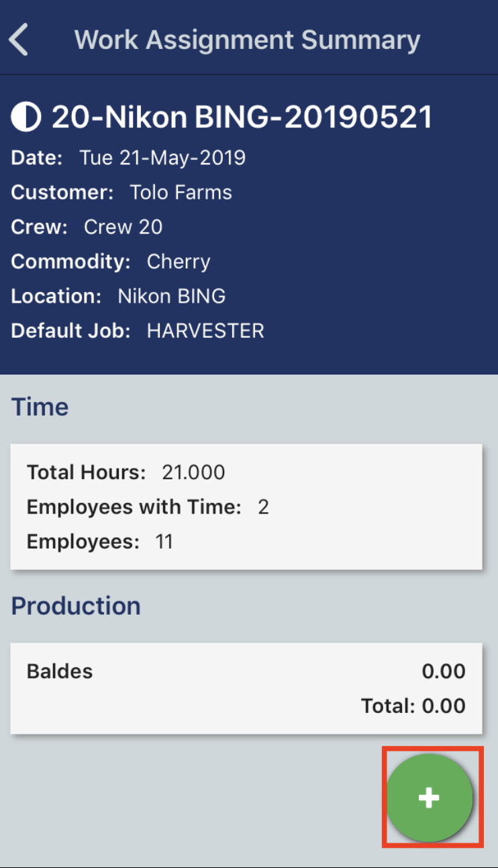Open the Employees count of 11

click(164, 542)
